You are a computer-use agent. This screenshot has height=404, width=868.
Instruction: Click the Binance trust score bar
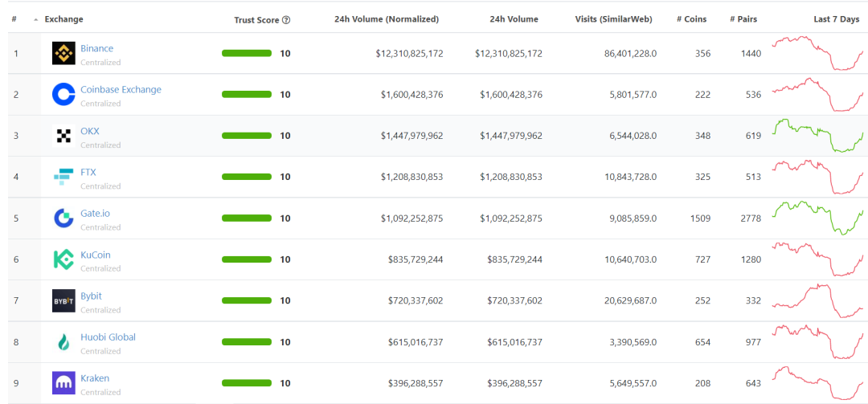coord(247,54)
